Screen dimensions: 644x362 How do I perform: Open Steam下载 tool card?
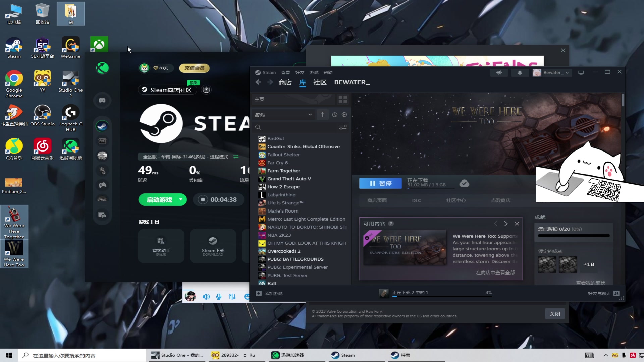(x=213, y=246)
